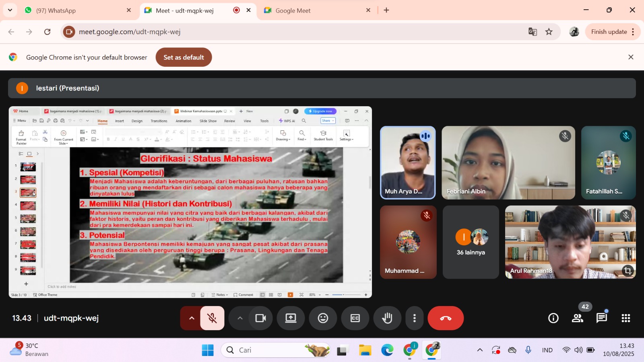Show the participants people list
This screenshot has height=362, width=644.
pyautogui.click(x=578, y=318)
